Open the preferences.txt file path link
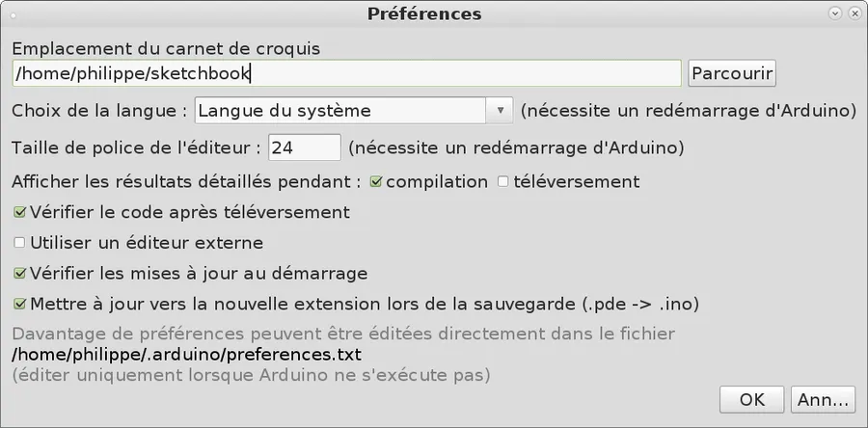The image size is (868, 428). (x=186, y=354)
